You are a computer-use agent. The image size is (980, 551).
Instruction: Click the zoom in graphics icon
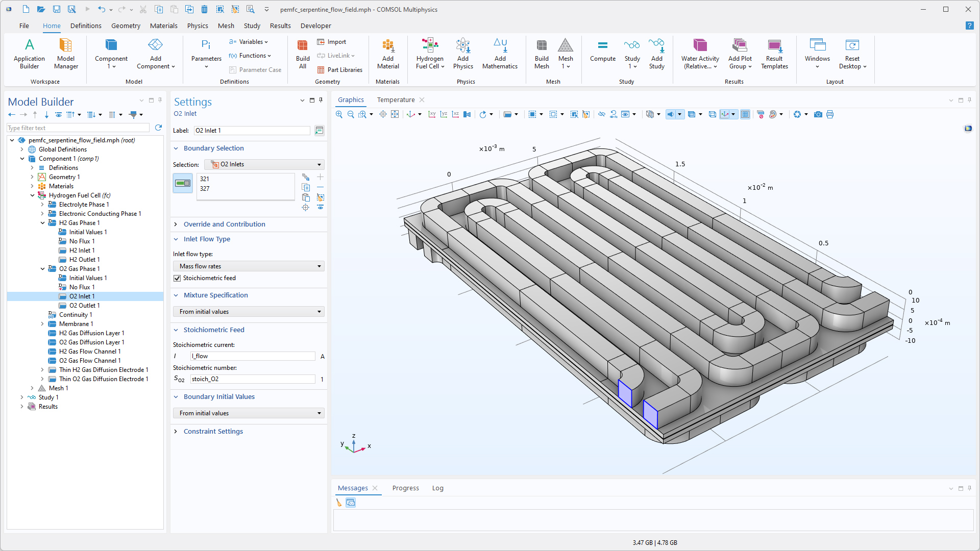click(x=339, y=114)
